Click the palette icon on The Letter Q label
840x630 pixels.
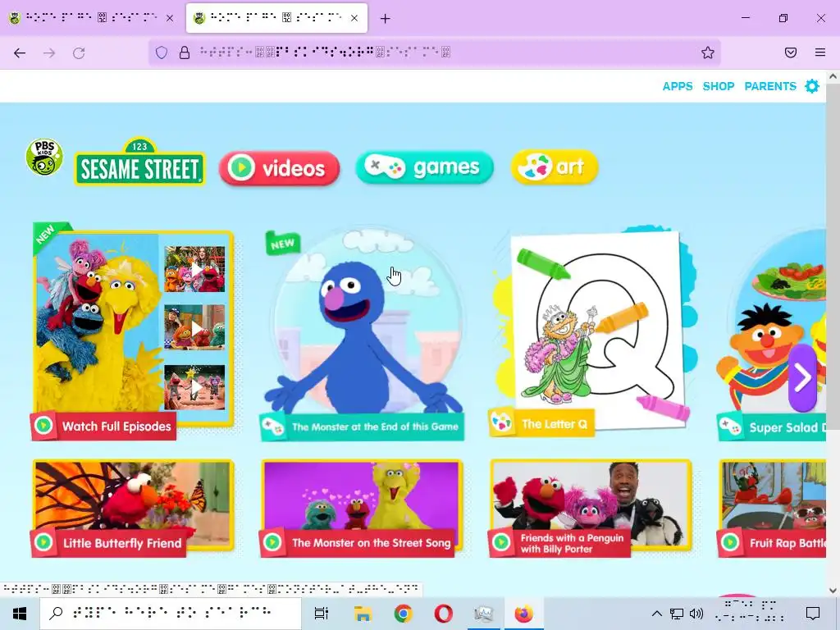(501, 423)
